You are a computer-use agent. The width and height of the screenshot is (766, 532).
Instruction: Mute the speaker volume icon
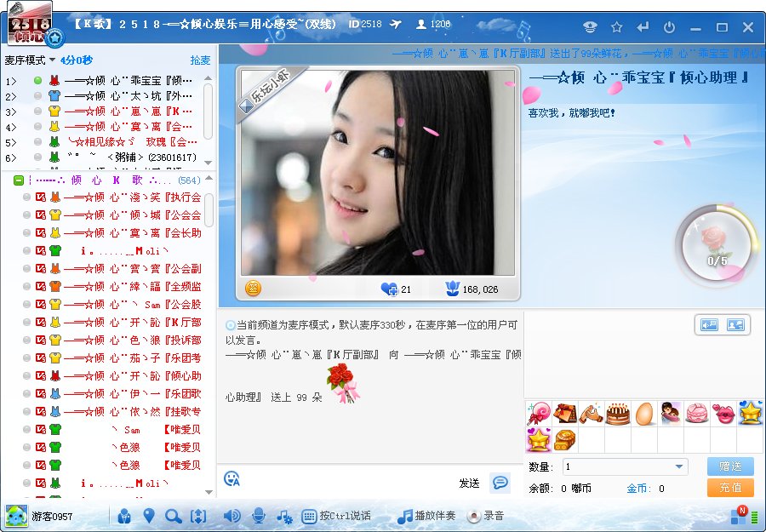pyautogui.click(x=231, y=516)
